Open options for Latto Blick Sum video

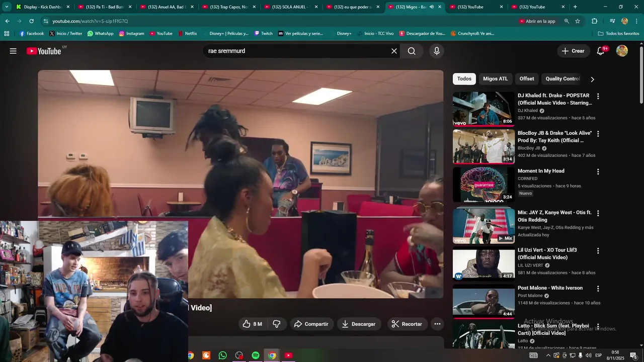pos(598,326)
